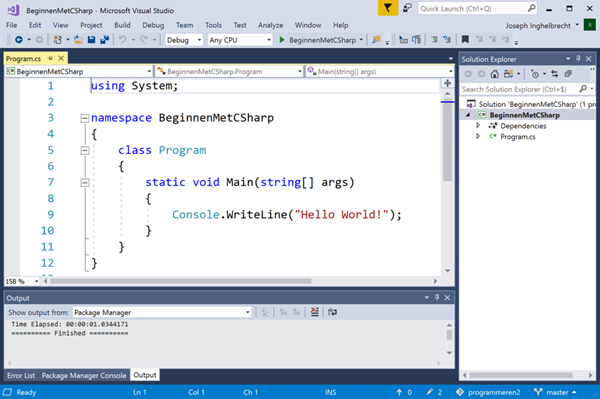Open the File menu
This screenshot has height=399, width=600.
tap(11, 25)
